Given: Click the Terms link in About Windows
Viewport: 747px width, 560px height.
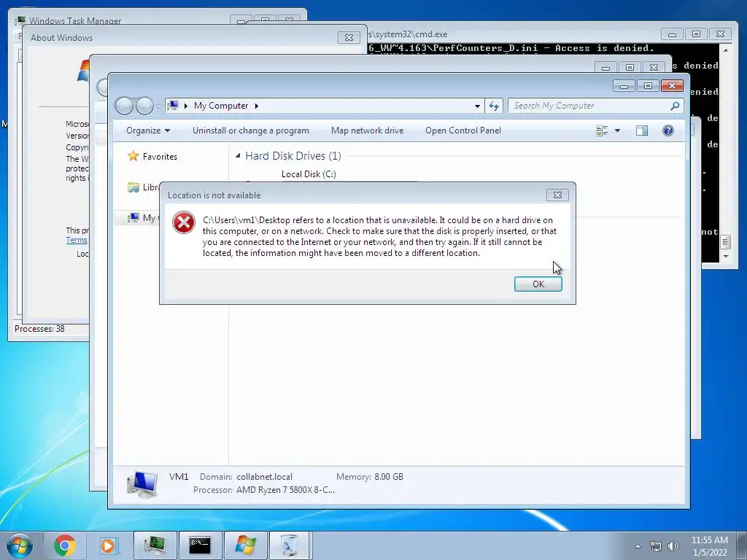Looking at the screenshot, I should [x=76, y=240].
